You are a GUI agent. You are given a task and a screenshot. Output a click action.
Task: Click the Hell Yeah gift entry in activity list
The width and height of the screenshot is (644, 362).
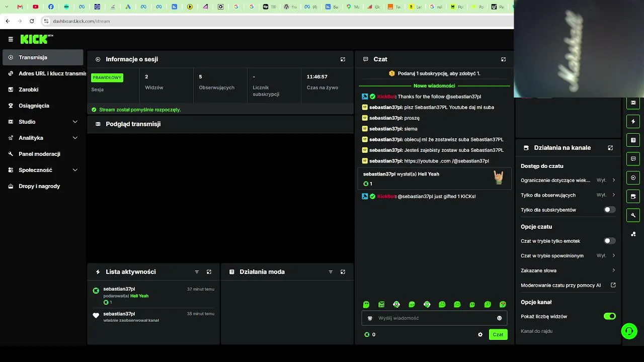(153, 296)
